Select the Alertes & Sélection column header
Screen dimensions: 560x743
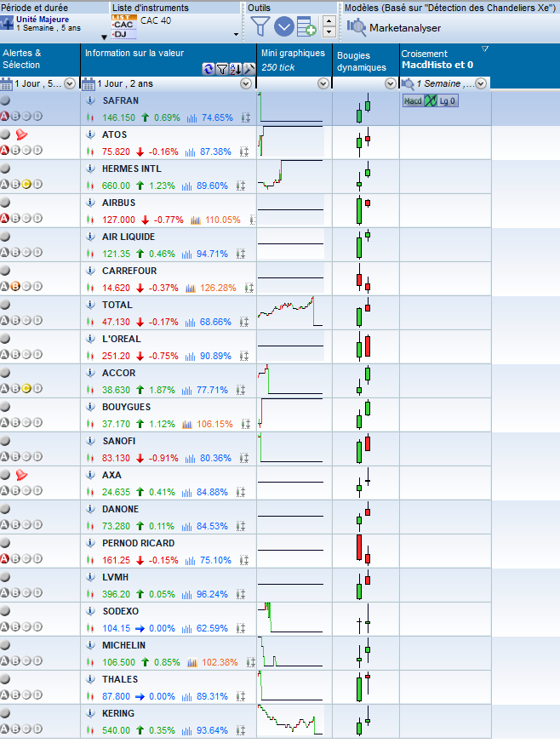(40, 60)
